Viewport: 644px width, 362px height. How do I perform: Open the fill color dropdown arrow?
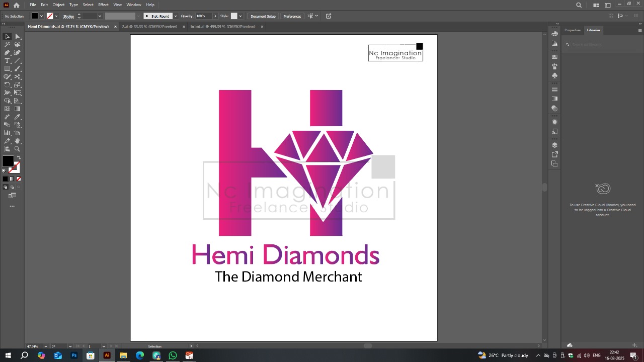41,16
